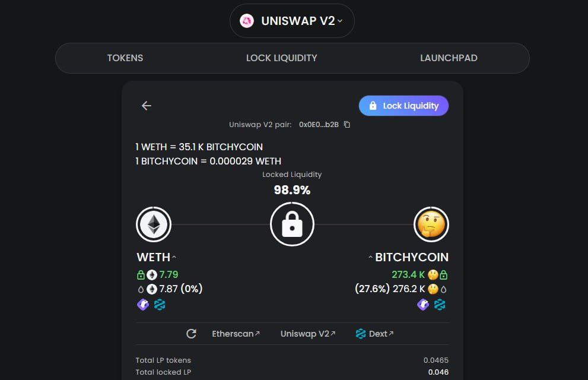Open the Dext external link
588x380 pixels.
coord(381,334)
